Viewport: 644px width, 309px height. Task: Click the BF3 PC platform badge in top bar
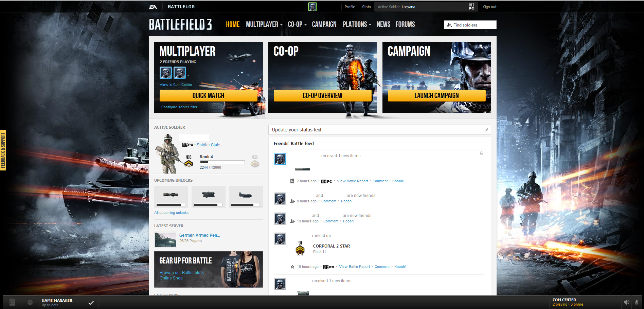pos(471,7)
